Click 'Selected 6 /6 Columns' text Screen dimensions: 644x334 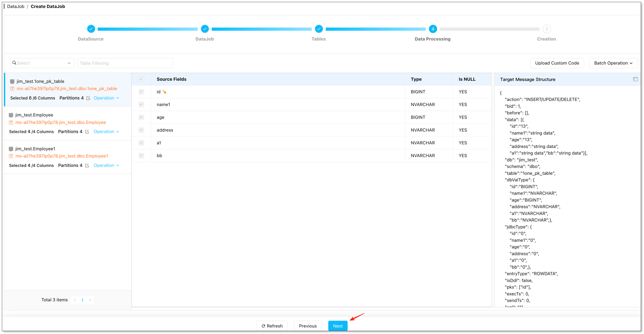[x=33, y=98]
